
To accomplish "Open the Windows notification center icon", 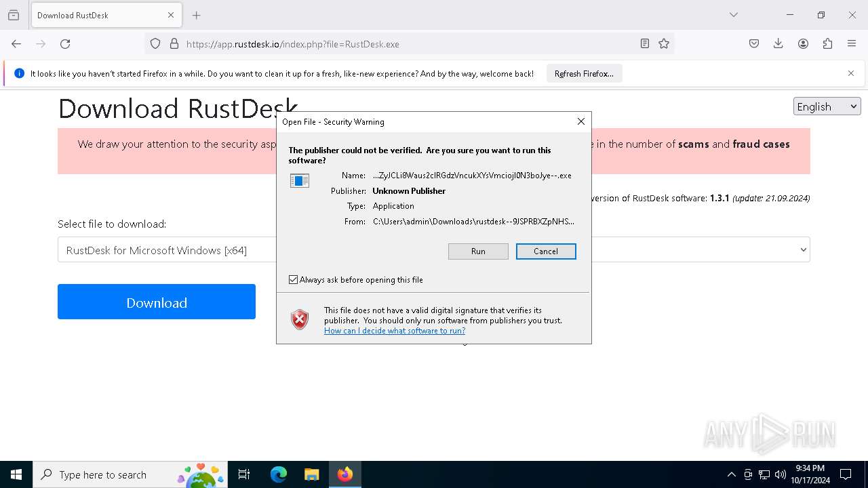I will (x=846, y=474).
